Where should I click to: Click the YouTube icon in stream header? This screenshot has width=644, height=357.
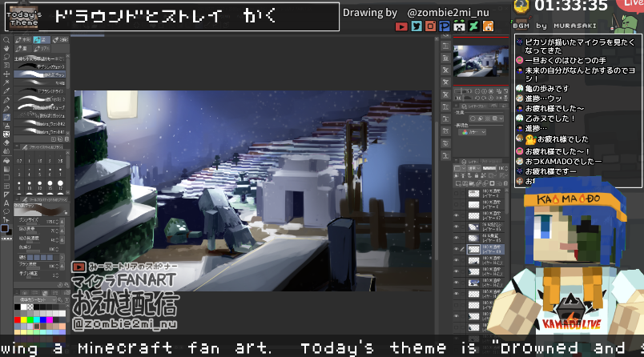(x=401, y=26)
